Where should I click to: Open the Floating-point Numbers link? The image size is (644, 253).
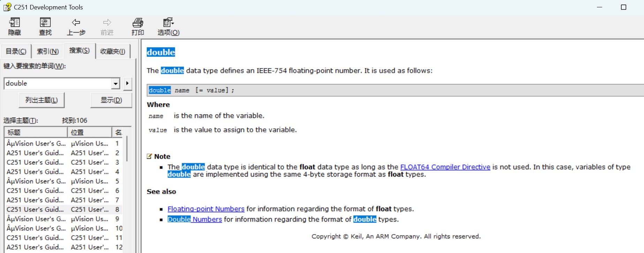point(206,209)
